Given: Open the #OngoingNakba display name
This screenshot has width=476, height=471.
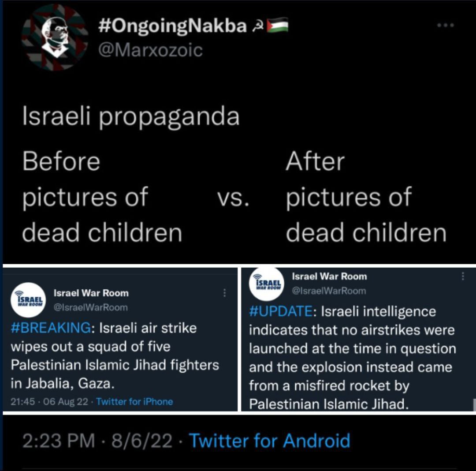Looking at the screenshot, I should coord(172,26).
